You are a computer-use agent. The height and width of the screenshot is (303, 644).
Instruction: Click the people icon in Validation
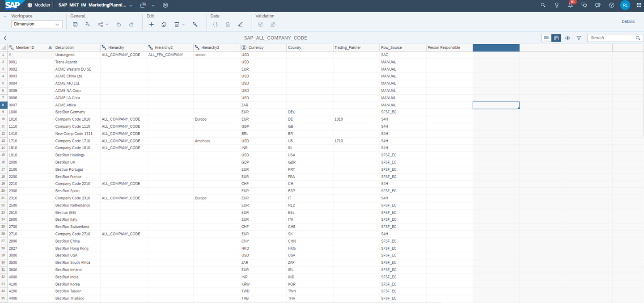tap(273, 25)
